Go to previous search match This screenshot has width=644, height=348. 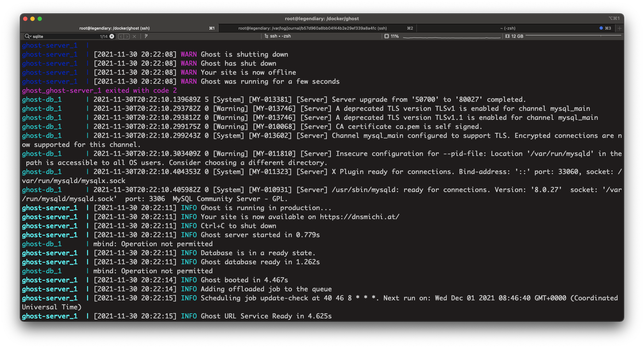tap(121, 36)
